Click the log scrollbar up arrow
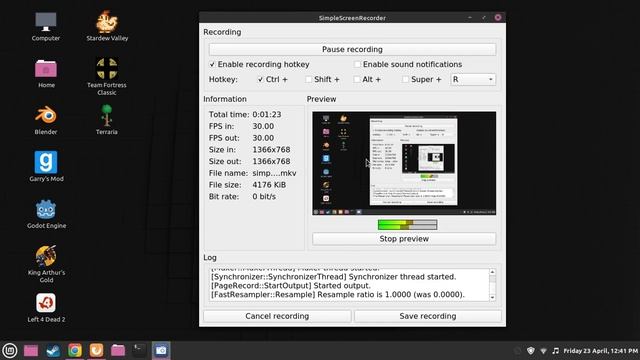The image size is (640, 360). pyautogui.click(x=492, y=272)
